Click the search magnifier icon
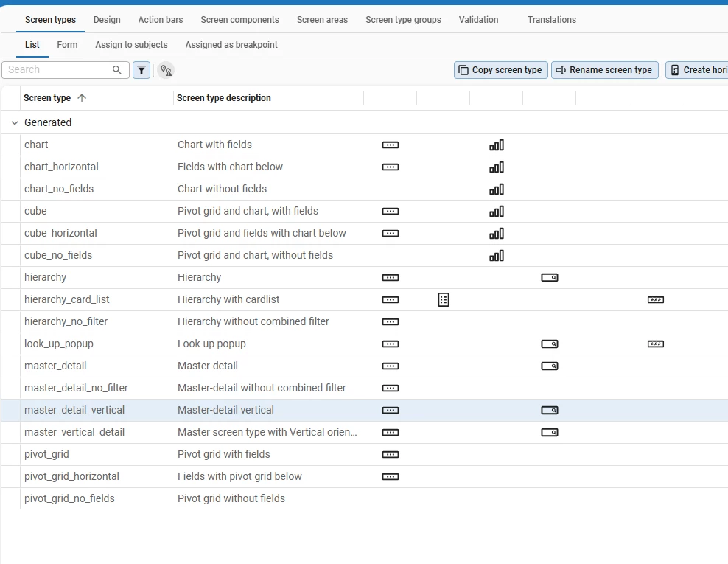The width and height of the screenshot is (728, 564). pyautogui.click(x=117, y=70)
